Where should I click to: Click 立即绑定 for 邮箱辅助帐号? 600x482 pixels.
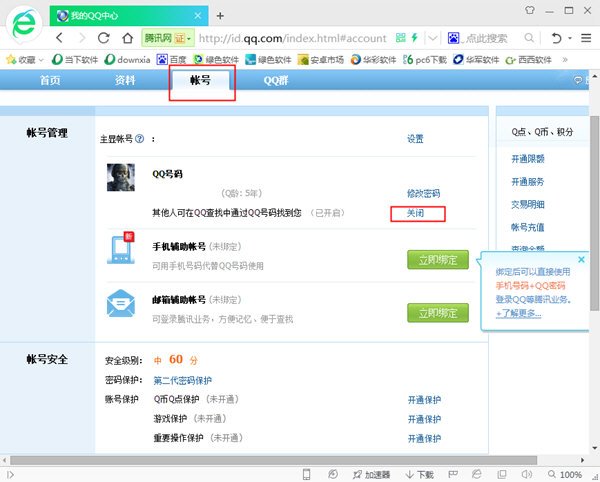(x=438, y=313)
